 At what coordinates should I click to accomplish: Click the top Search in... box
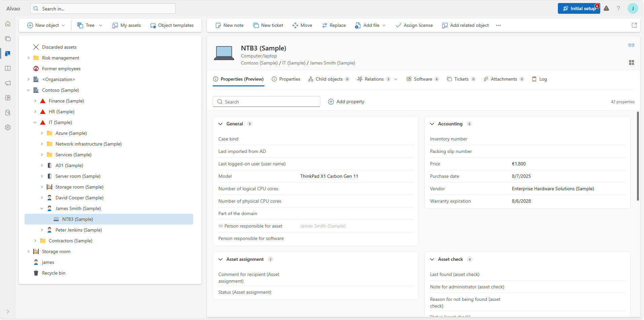(x=103, y=8)
